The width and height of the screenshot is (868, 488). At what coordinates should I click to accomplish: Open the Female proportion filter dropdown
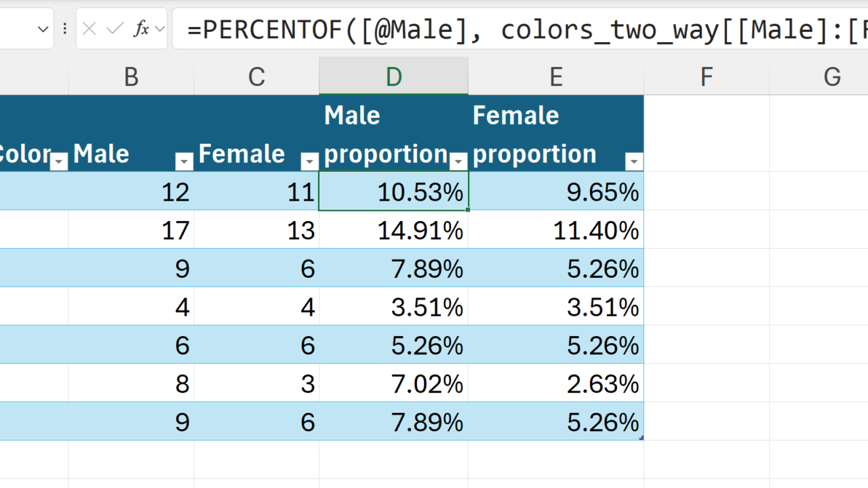point(634,161)
